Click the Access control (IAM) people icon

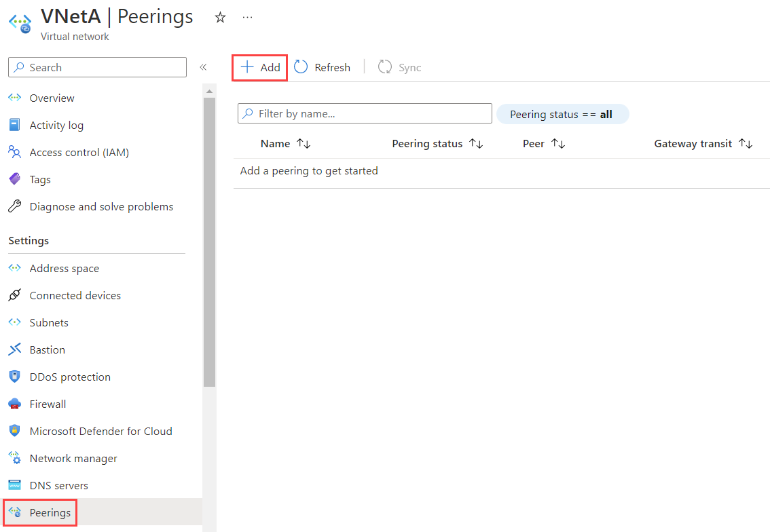pyautogui.click(x=15, y=152)
